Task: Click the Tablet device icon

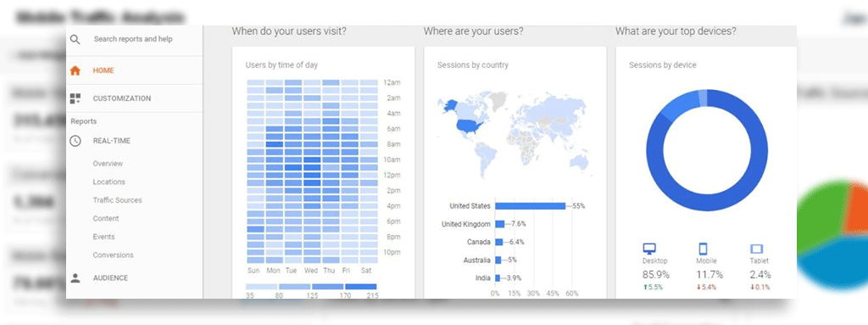Action: [756, 249]
